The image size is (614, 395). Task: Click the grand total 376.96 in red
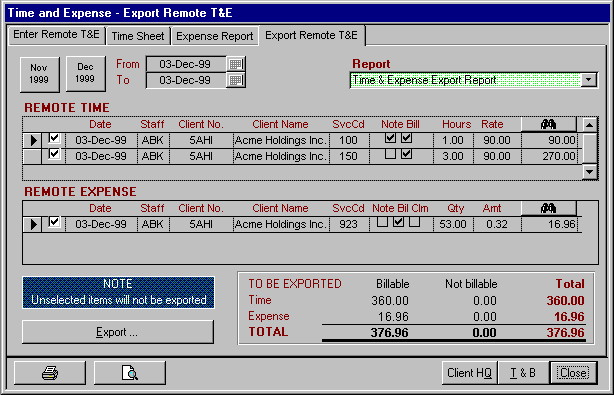click(565, 333)
